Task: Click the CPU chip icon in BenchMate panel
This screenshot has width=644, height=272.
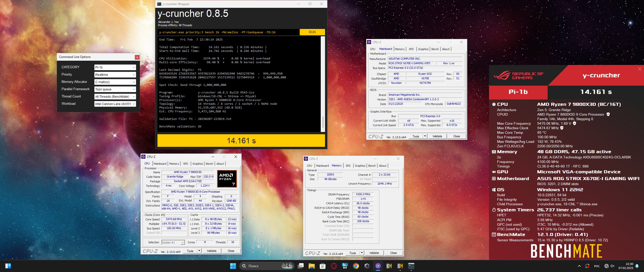Action: 494,104
